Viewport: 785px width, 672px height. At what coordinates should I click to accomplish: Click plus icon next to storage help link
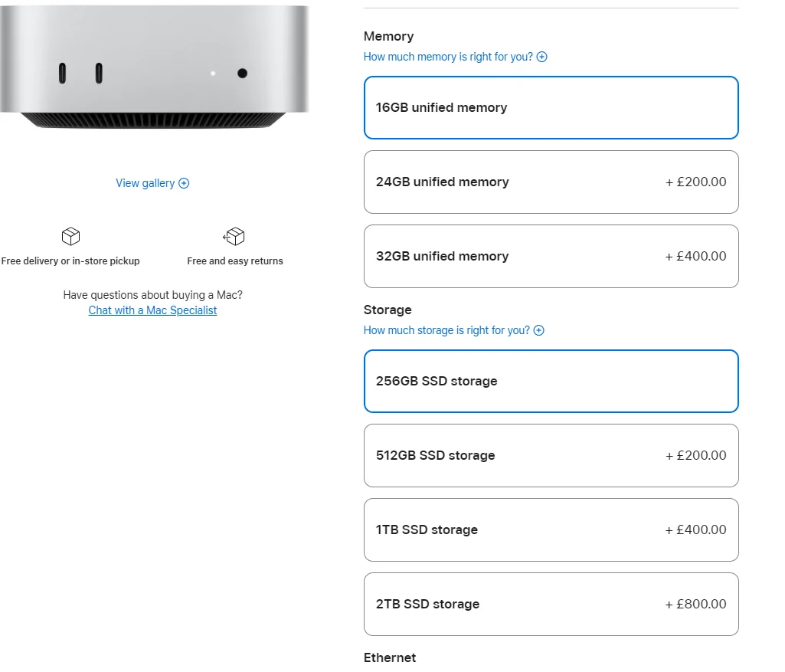(x=538, y=330)
